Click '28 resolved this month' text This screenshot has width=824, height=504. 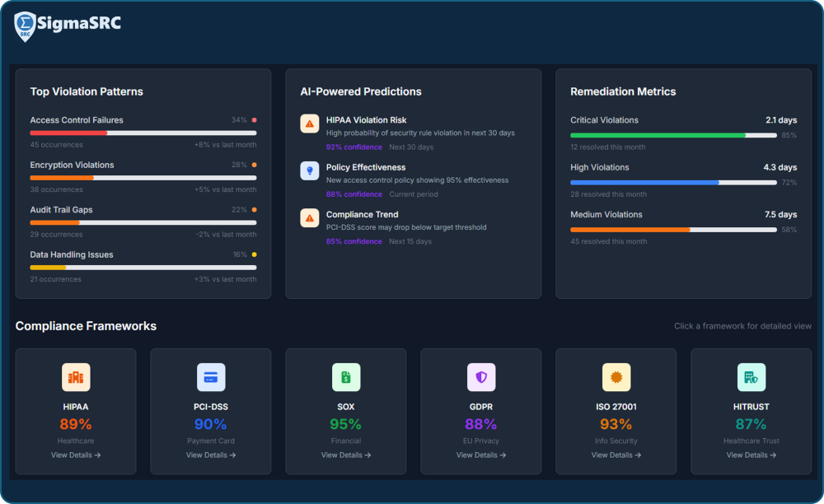click(609, 194)
